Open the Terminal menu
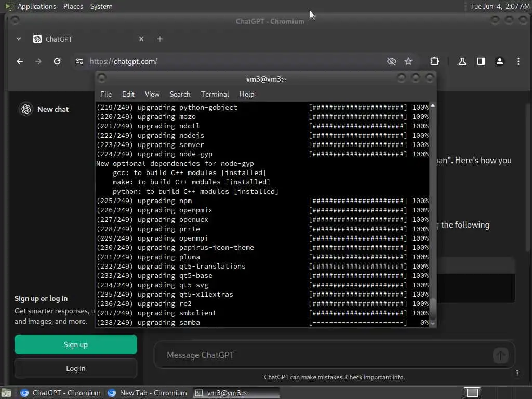This screenshot has height=399, width=532. pos(215,95)
